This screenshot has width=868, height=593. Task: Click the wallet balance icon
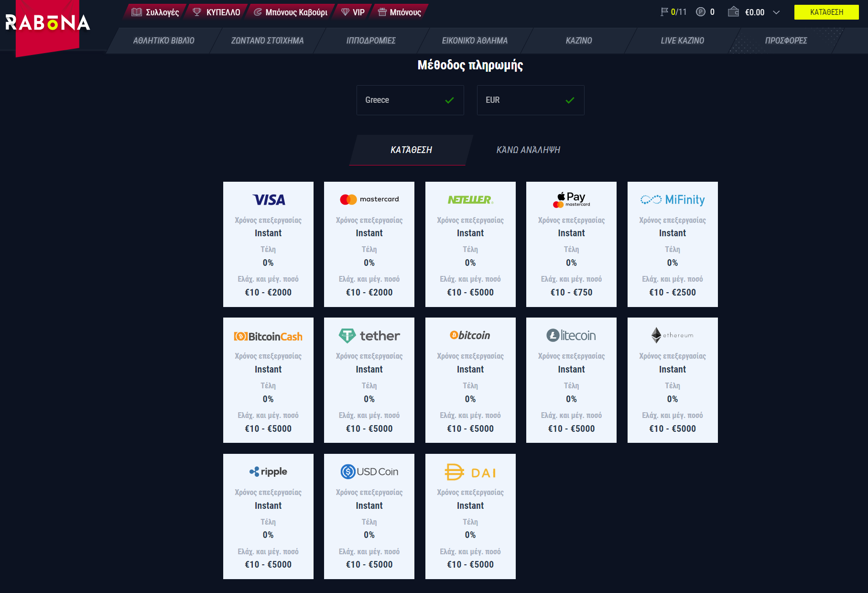(x=733, y=11)
